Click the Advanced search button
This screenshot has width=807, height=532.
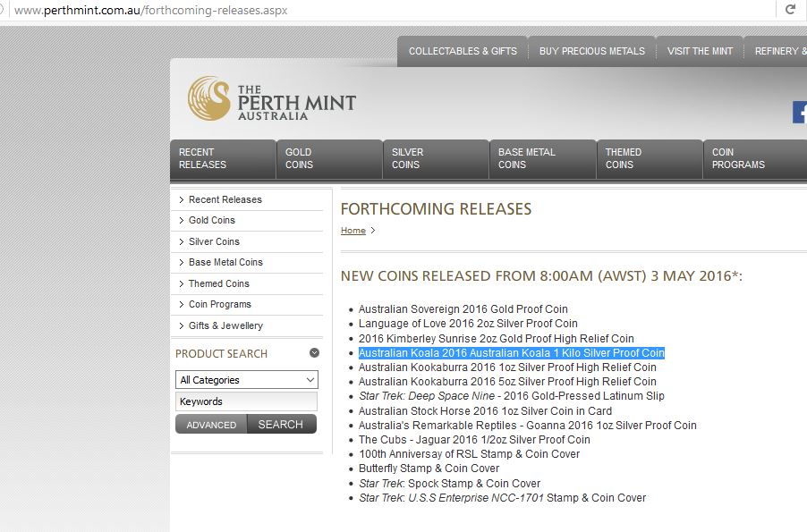point(211,425)
